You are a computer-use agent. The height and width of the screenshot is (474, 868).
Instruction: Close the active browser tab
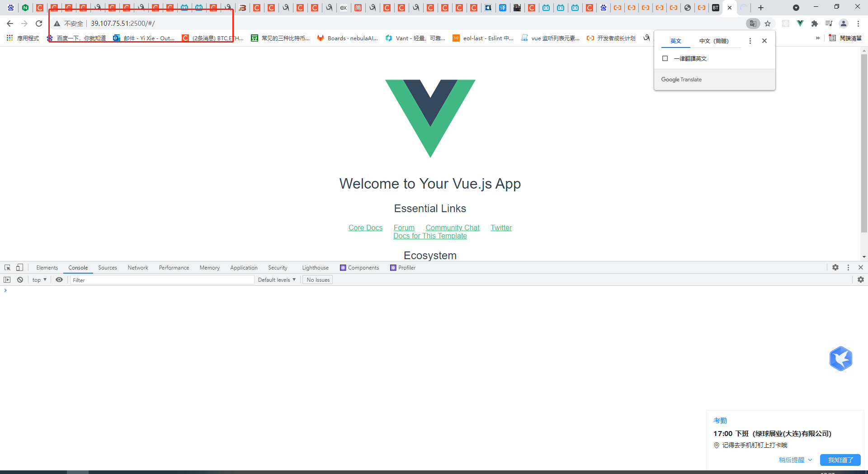730,8
